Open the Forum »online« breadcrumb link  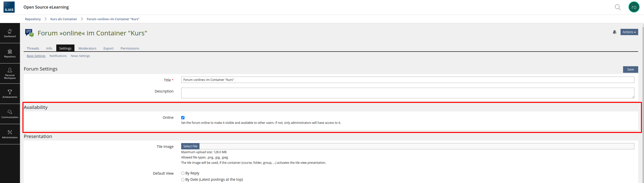tap(113, 19)
